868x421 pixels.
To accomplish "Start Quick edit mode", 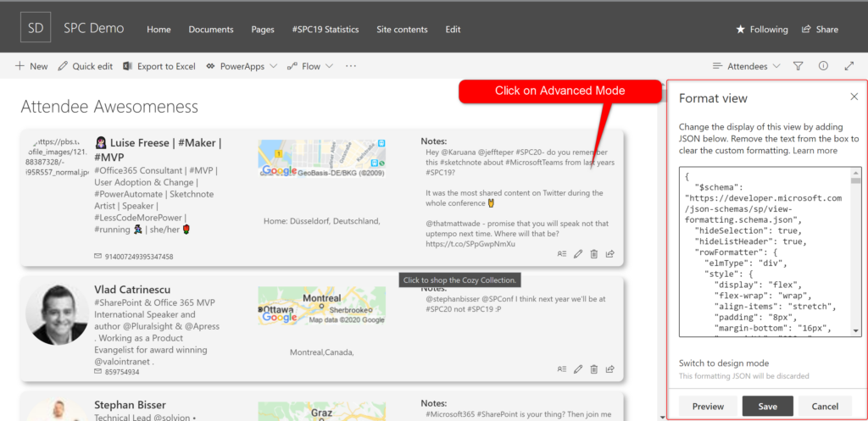I will tap(86, 66).
